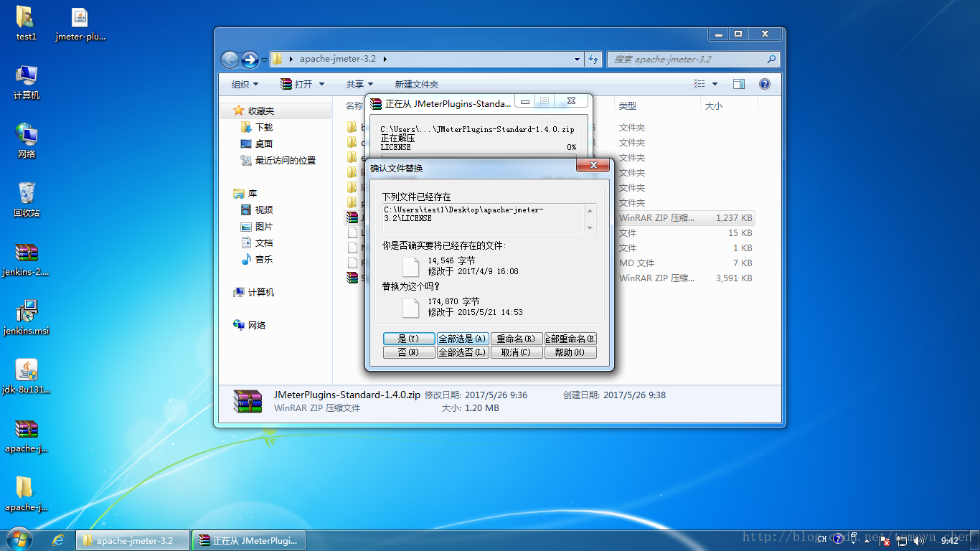Click 否(N) No button

tap(408, 352)
